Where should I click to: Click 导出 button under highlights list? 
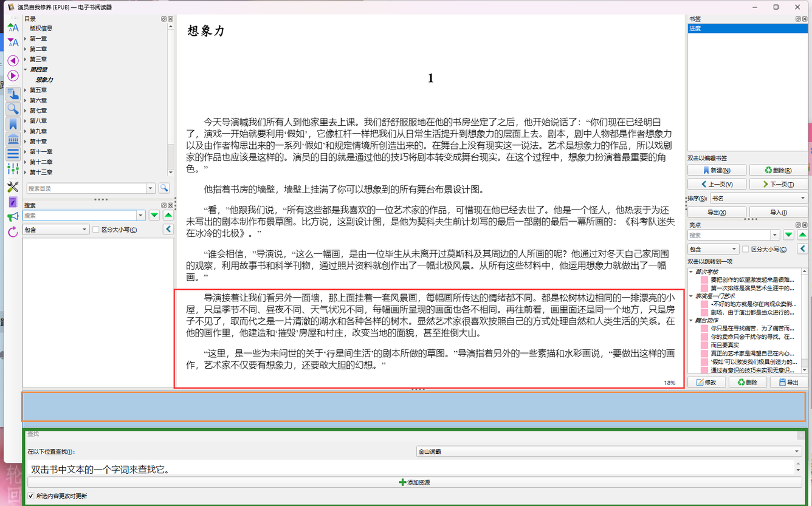click(789, 383)
